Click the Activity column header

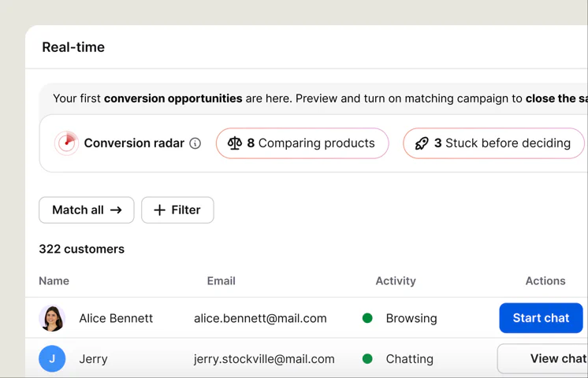(396, 281)
